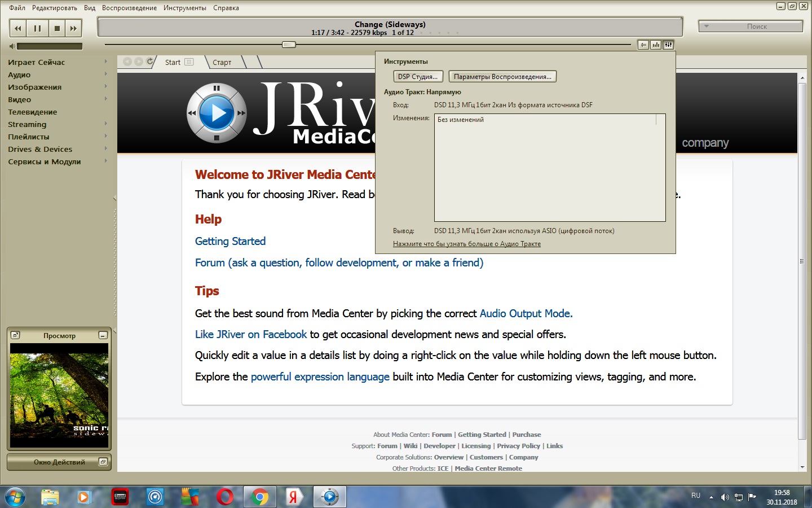The image size is (812, 508).
Task: Open the Файл menu
Action: pyautogui.click(x=17, y=8)
